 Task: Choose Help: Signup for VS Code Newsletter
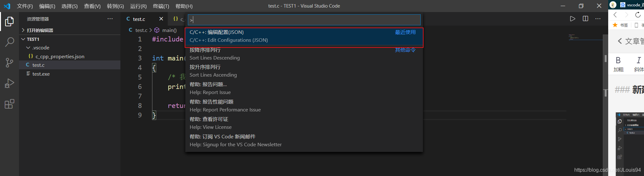coord(304,141)
